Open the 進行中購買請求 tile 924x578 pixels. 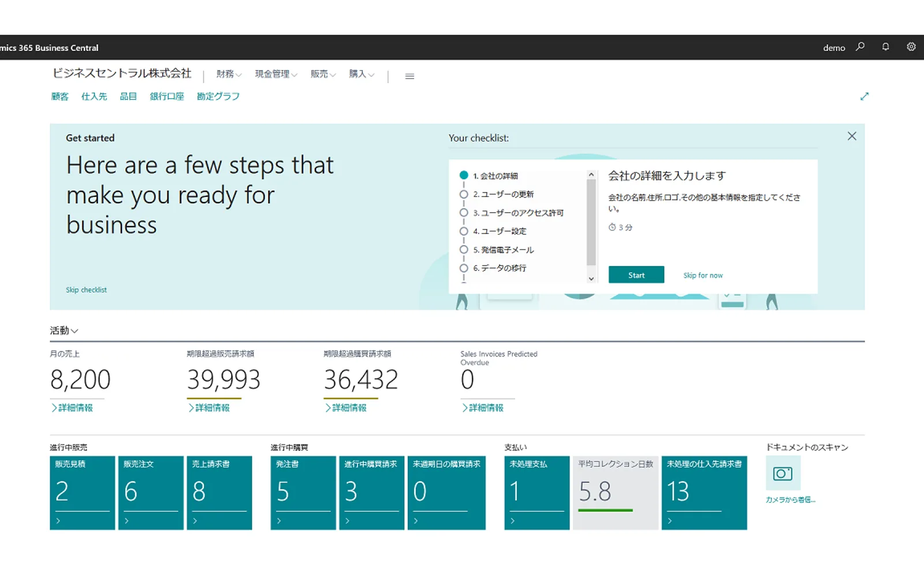click(x=372, y=493)
